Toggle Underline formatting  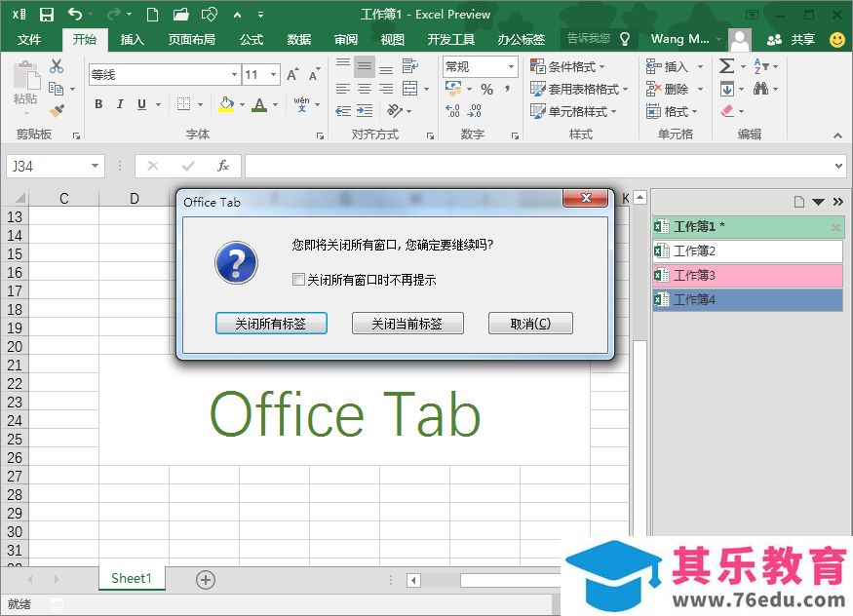coord(141,104)
